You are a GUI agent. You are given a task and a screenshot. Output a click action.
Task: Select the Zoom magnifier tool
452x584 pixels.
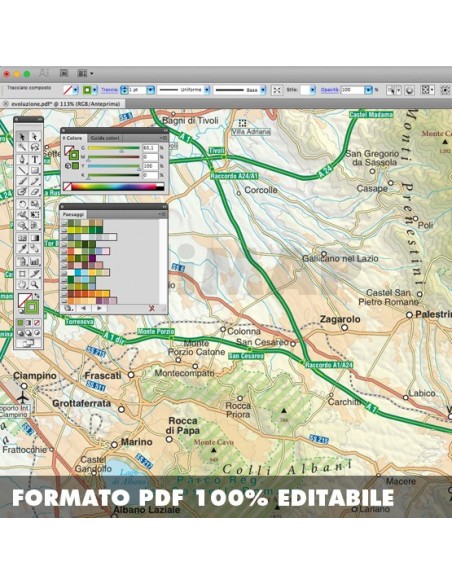35,284
